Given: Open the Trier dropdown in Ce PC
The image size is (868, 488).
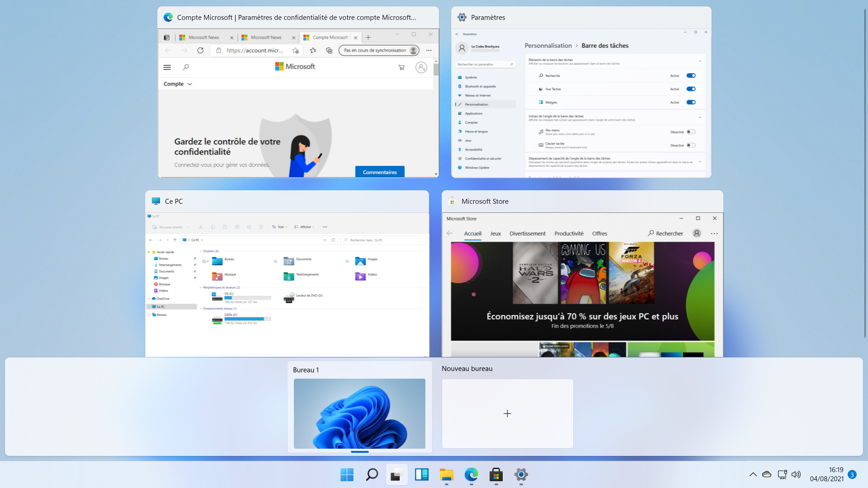Looking at the screenshot, I should pyautogui.click(x=279, y=227).
